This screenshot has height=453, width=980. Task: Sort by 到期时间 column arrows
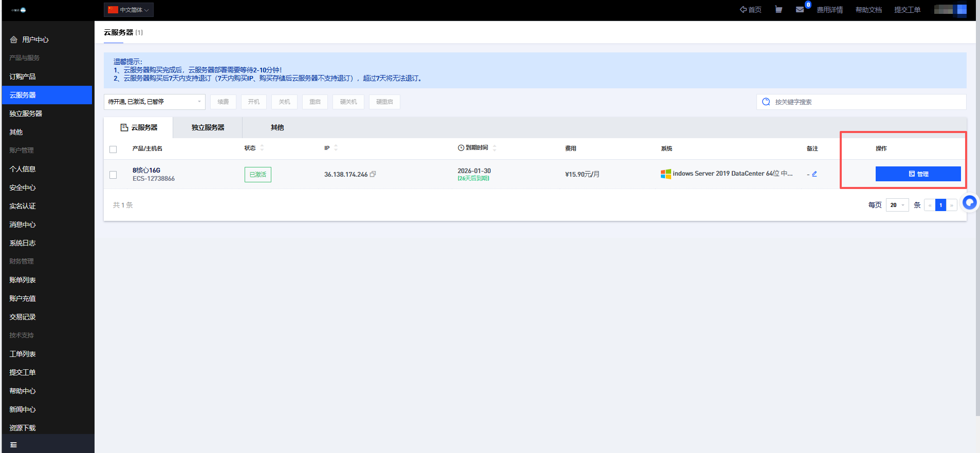494,148
